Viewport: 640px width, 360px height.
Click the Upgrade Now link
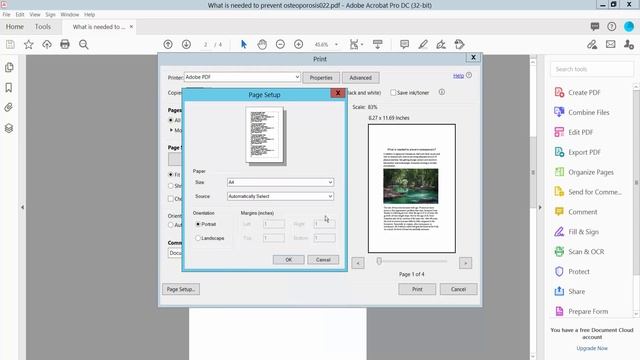592,348
